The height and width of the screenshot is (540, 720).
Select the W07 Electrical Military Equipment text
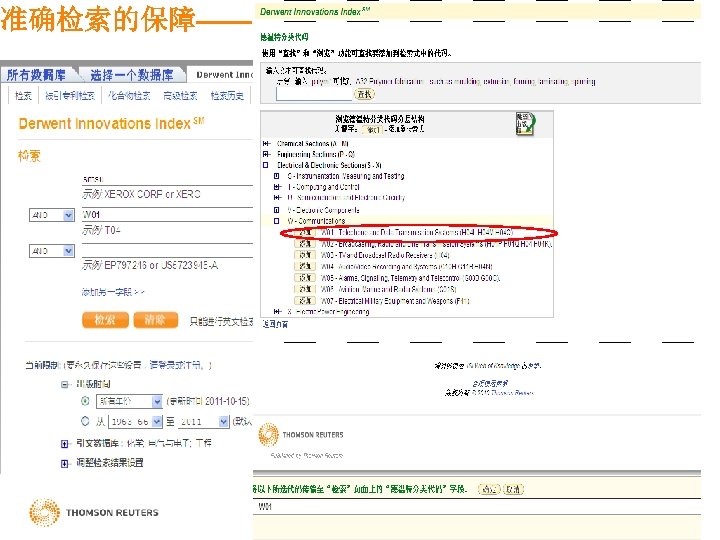coord(395,301)
